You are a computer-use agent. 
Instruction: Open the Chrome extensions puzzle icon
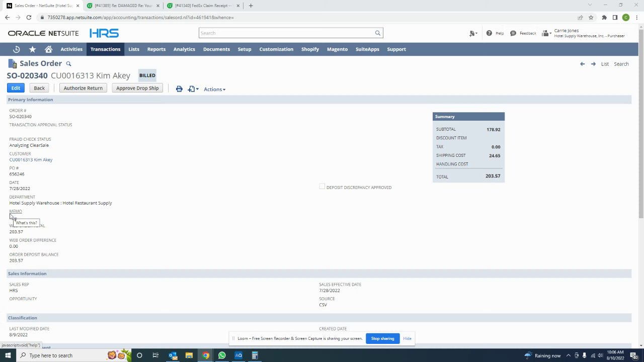tap(604, 18)
